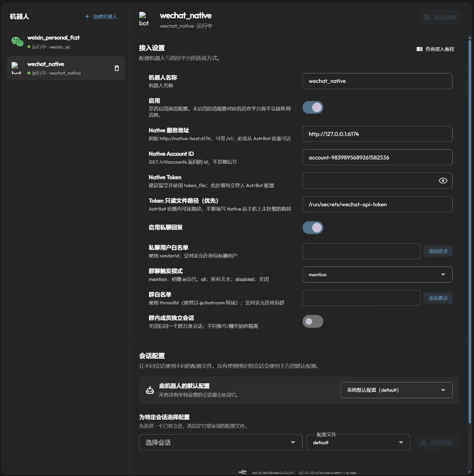Click the WeChat icon for weixin_personal_fczt
The image size is (474, 476).
pos(17,41)
